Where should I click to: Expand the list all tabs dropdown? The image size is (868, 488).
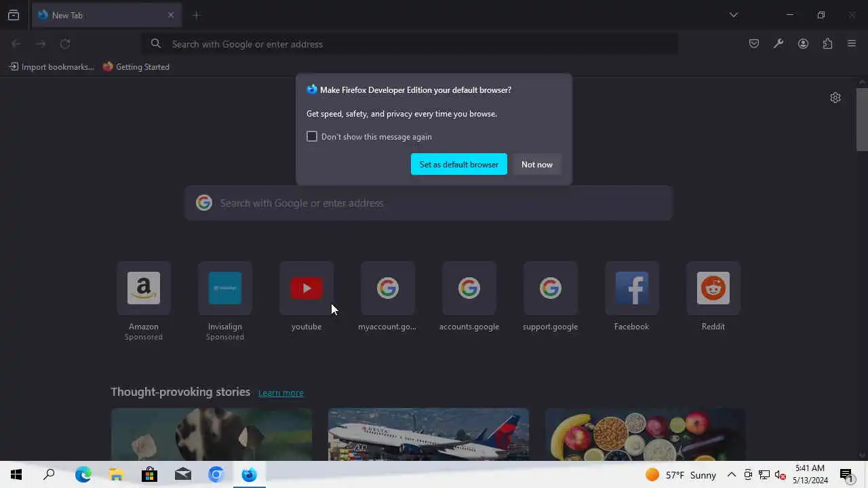pos(733,15)
